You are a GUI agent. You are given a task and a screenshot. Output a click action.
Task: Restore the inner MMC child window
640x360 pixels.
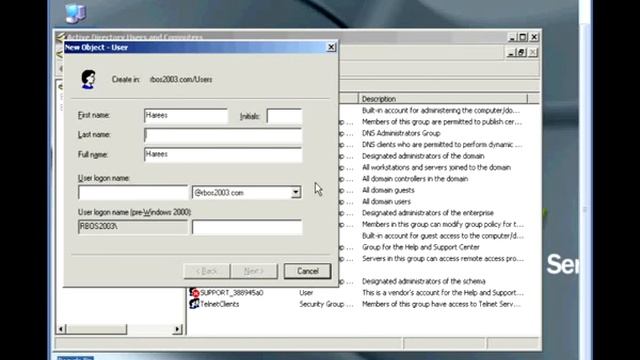pyautogui.click(x=521, y=53)
